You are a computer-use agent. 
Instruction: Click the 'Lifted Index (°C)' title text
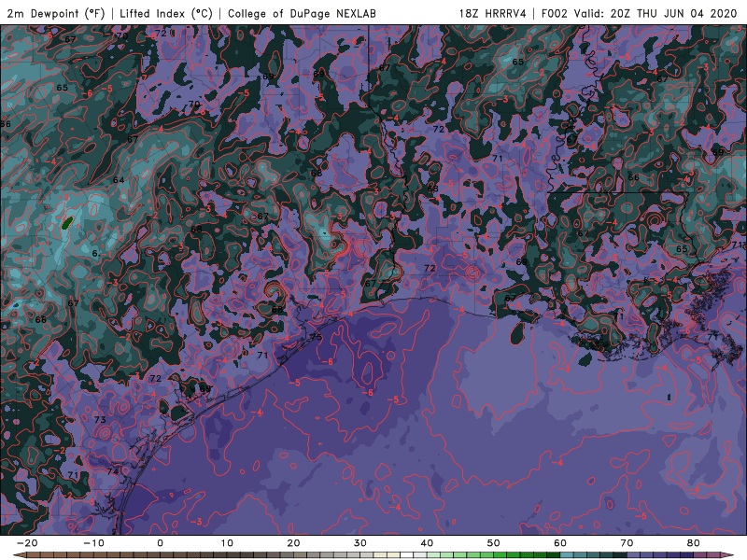166,13
